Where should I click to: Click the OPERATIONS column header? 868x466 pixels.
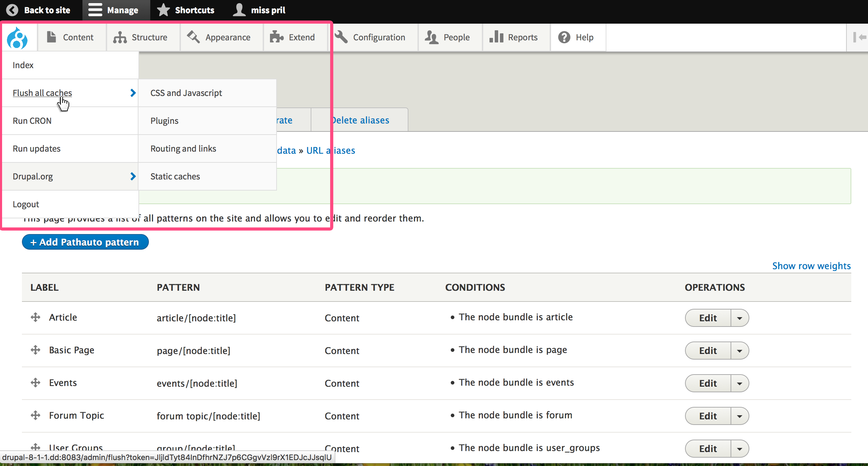pos(715,287)
